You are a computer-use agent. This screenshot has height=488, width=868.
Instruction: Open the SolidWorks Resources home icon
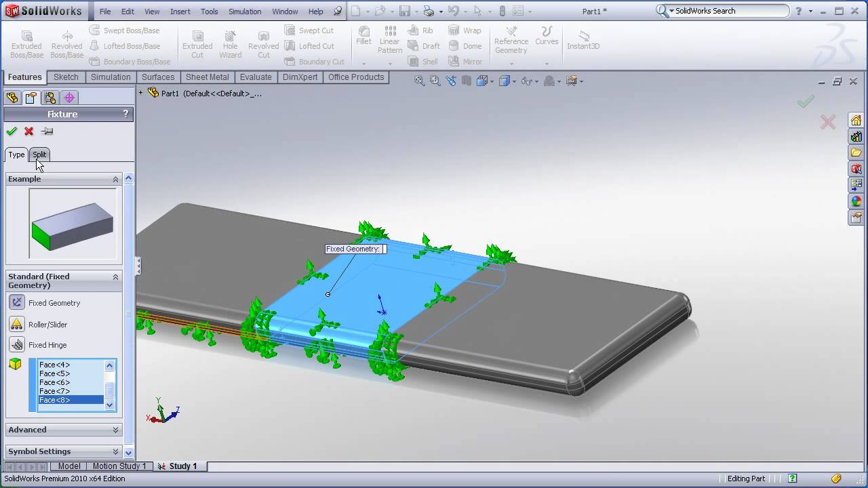(x=856, y=120)
